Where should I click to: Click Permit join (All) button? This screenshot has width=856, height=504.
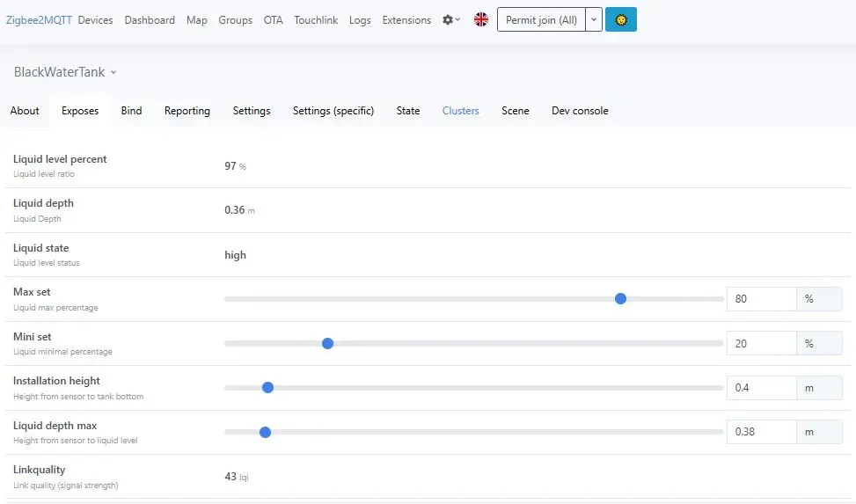pos(541,20)
